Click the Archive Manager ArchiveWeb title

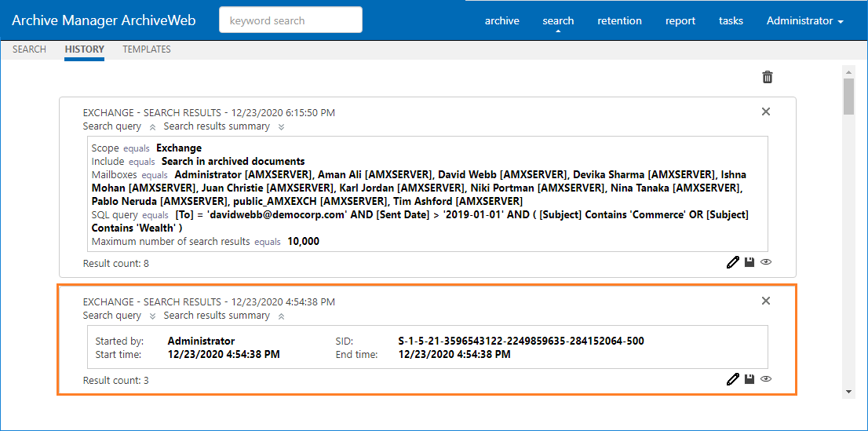pyautogui.click(x=104, y=20)
